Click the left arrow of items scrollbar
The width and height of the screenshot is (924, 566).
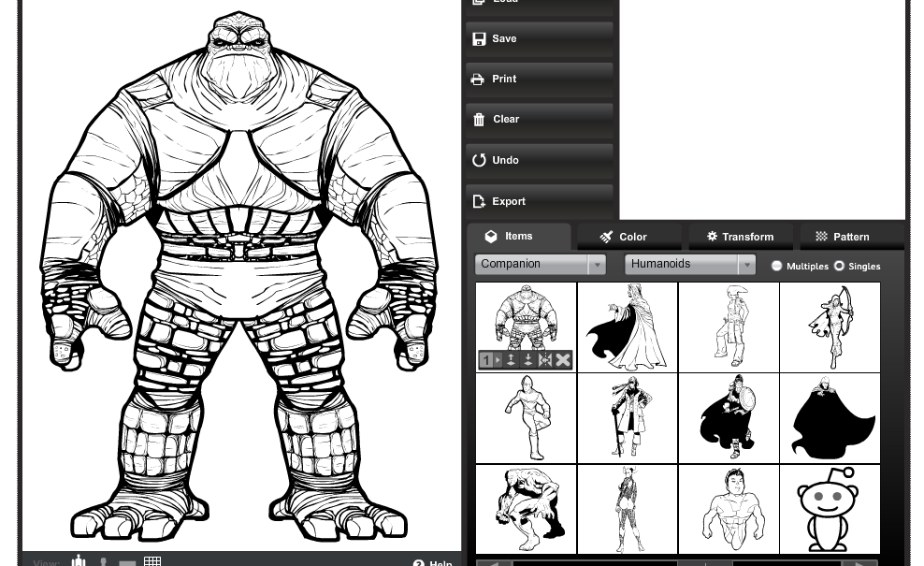coord(494,563)
